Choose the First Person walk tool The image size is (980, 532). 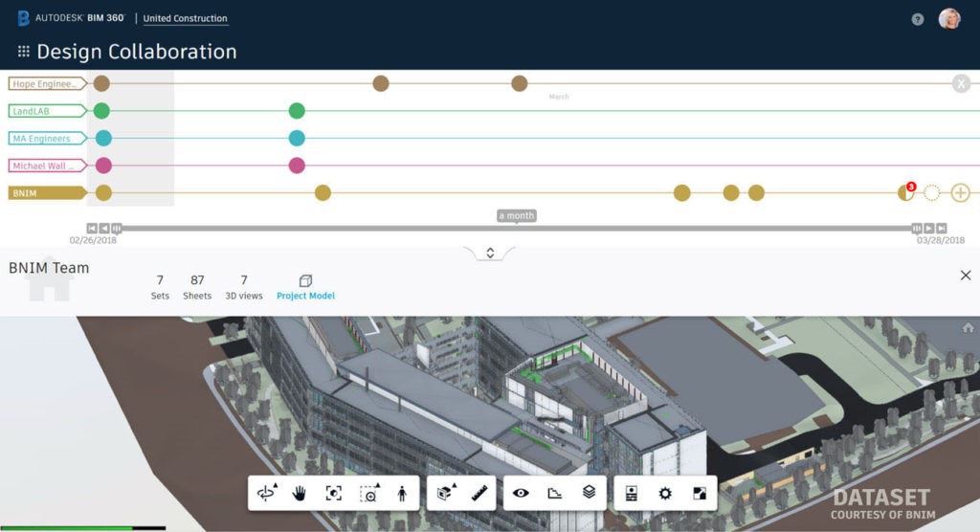click(402, 493)
